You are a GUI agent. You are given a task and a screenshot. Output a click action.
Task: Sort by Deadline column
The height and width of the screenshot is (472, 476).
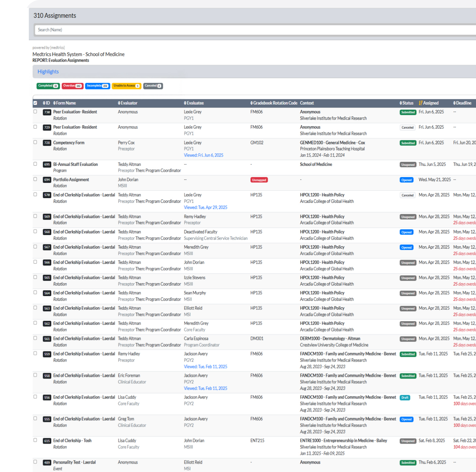(x=455, y=103)
